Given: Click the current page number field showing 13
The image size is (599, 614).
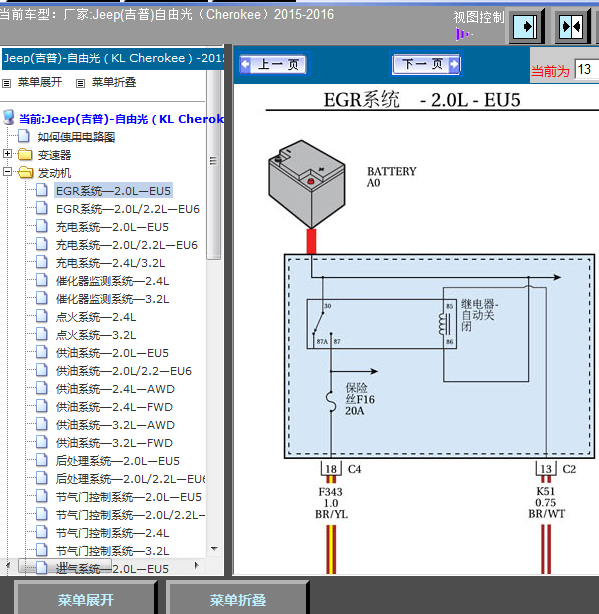Looking at the screenshot, I should [x=586, y=69].
